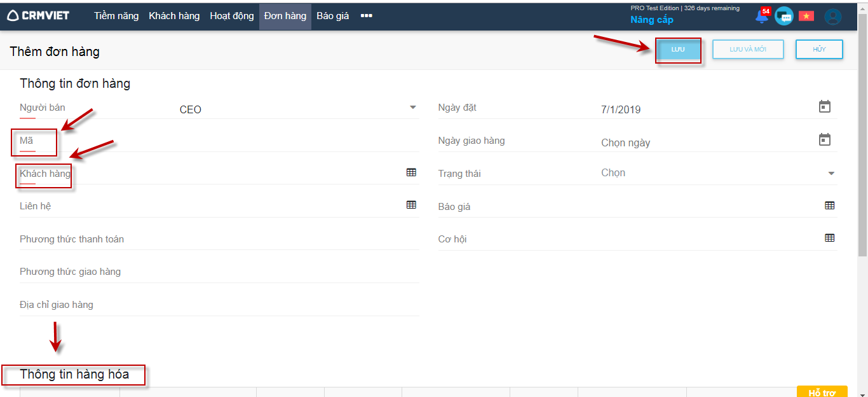
Task: Open the user profile avatar
Action: [832, 17]
